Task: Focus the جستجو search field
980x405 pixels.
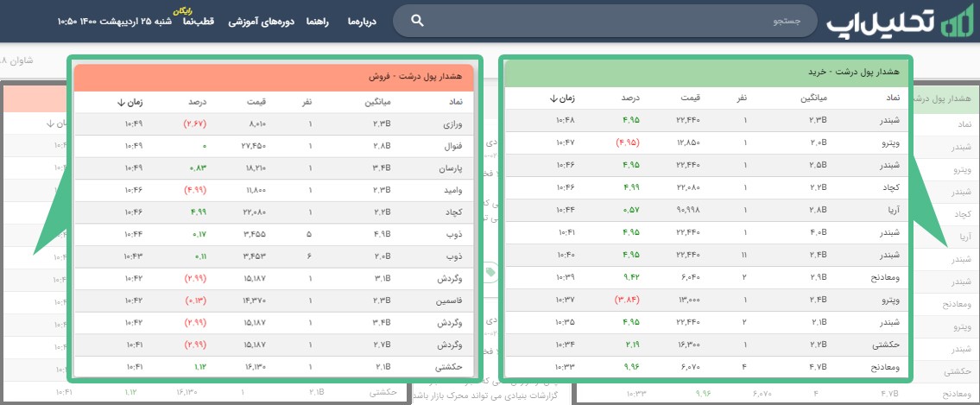Action: click(605, 22)
